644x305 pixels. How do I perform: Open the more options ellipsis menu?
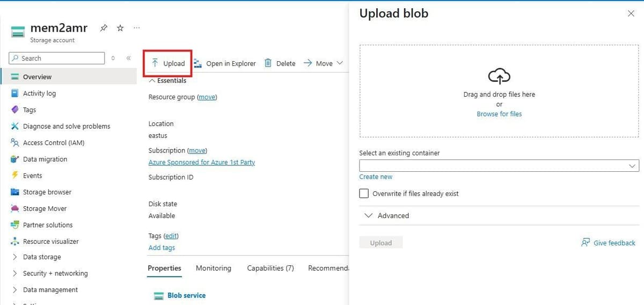[136, 28]
